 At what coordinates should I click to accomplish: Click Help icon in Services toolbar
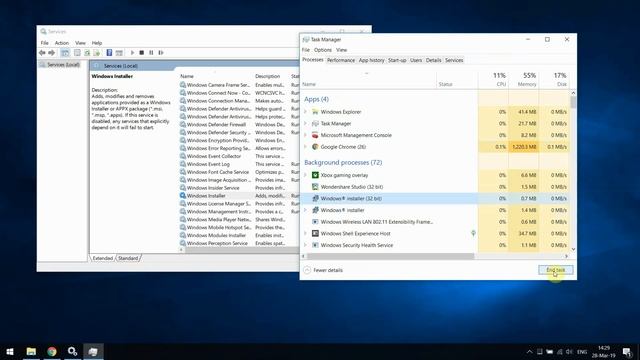(109, 53)
